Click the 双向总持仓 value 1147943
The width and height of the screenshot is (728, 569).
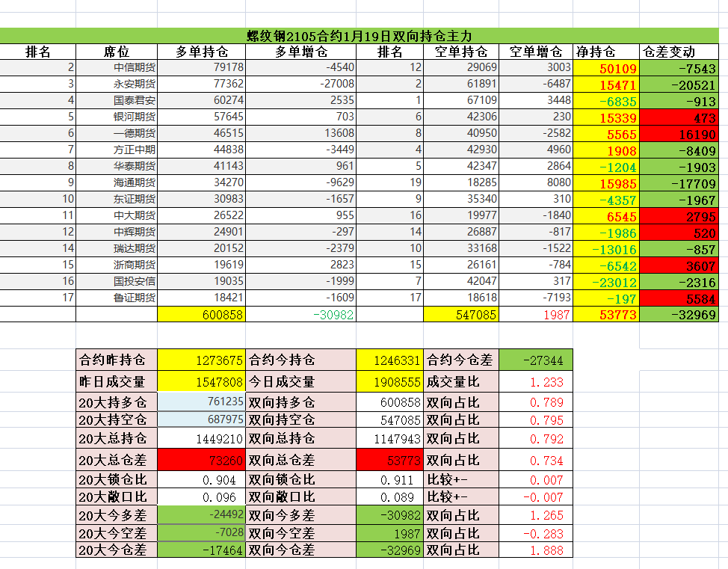pyautogui.click(x=389, y=438)
